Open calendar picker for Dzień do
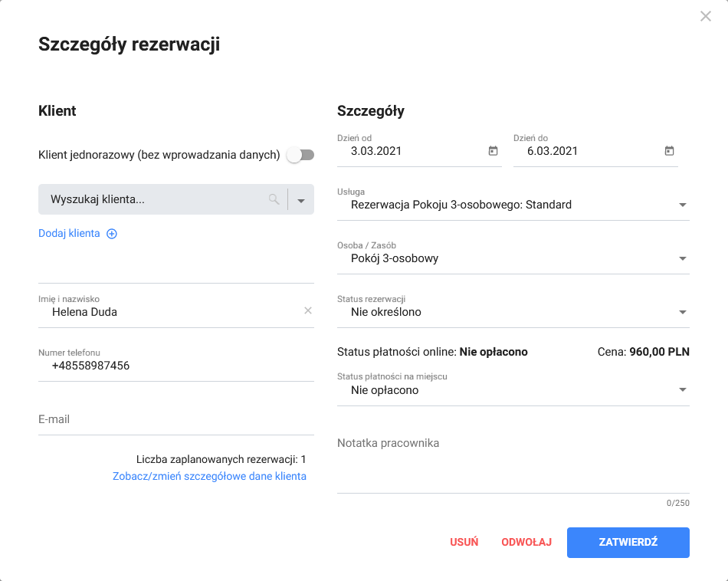The width and height of the screenshot is (728, 581). [669, 151]
